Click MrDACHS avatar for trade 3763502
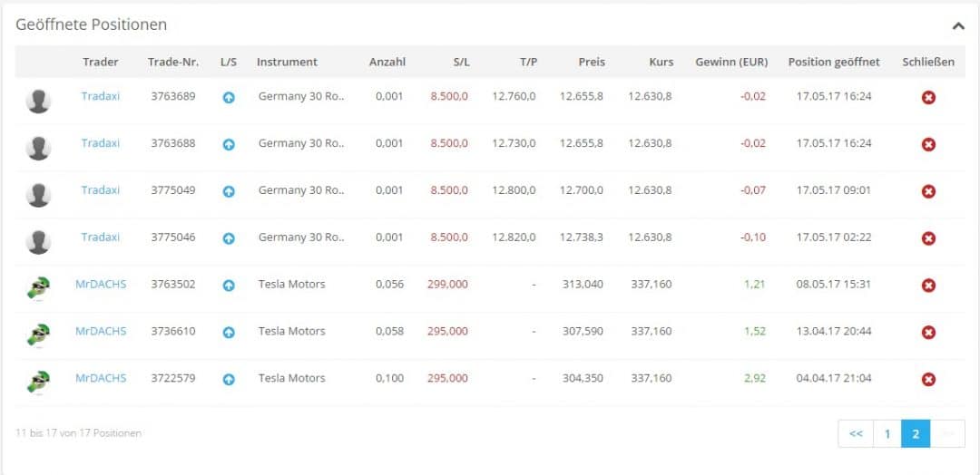The image size is (980, 475). pos(38,287)
